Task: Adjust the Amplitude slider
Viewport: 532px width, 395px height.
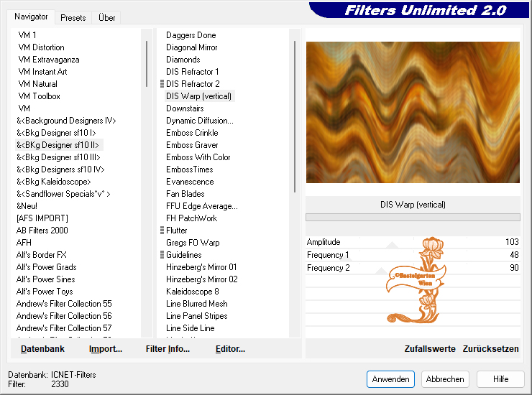Action: click(x=412, y=243)
